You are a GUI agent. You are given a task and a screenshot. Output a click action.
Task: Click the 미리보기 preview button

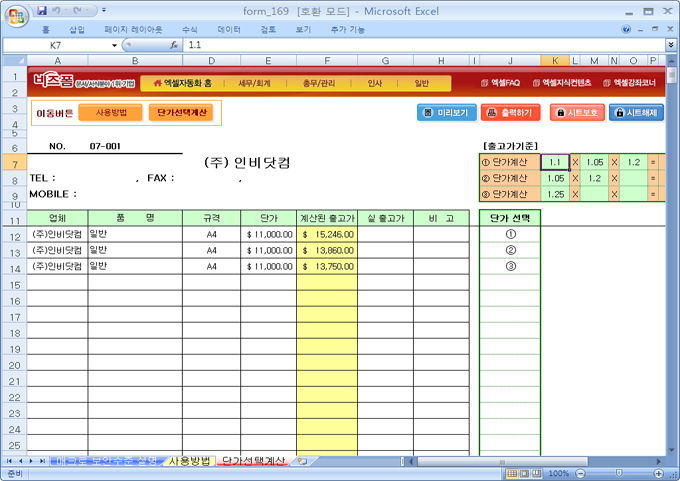(x=446, y=113)
